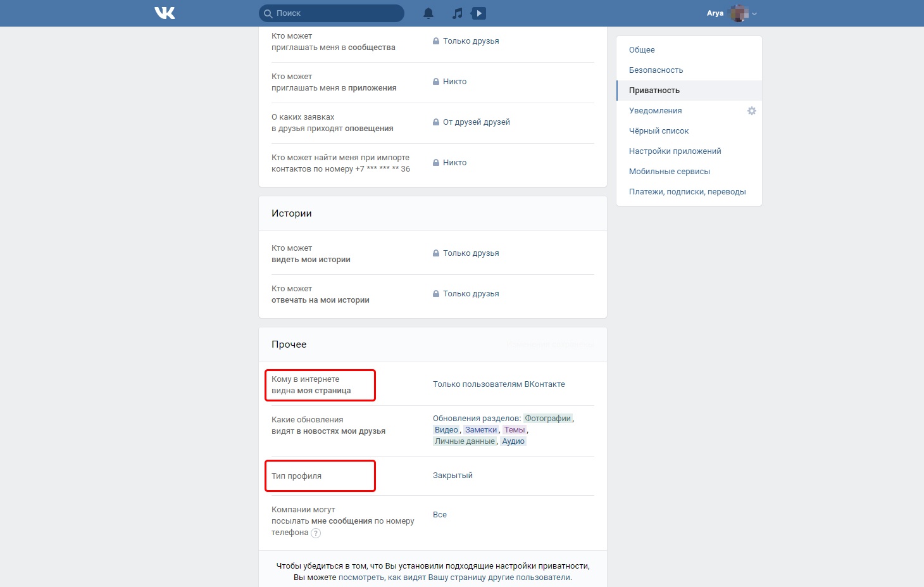Change app invite setting Никто
The image size is (924, 587).
454,82
